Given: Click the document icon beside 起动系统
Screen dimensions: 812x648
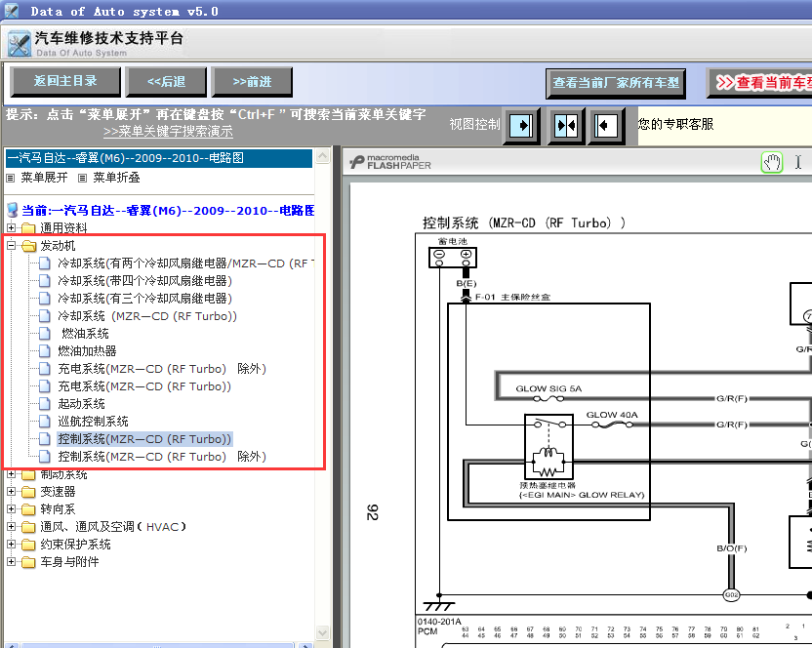Looking at the screenshot, I should (x=45, y=404).
